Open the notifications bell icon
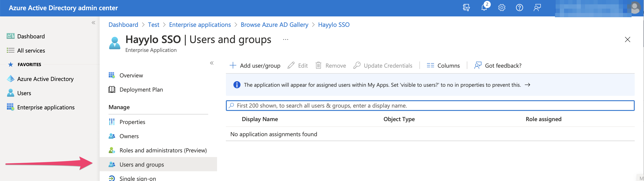644x181 pixels. click(x=484, y=8)
